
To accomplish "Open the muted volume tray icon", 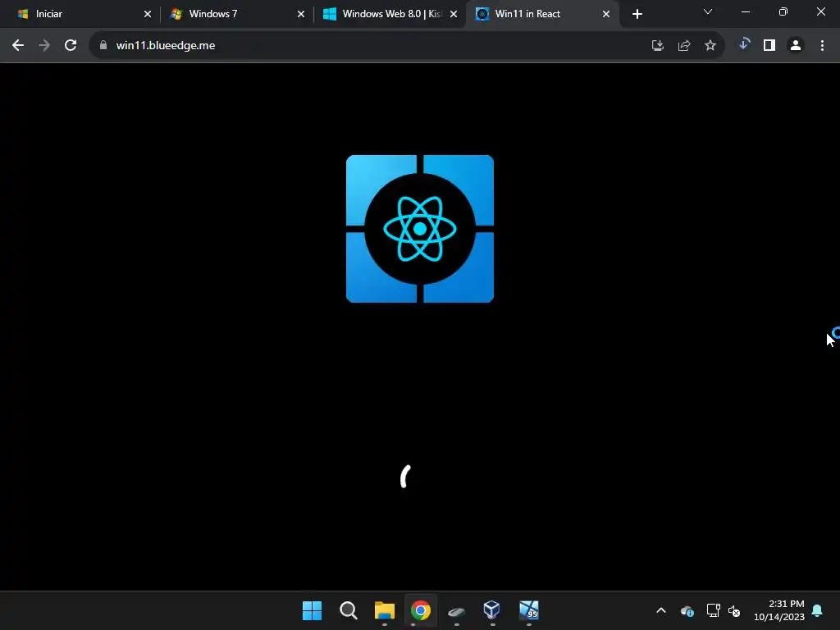I will point(734,610).
